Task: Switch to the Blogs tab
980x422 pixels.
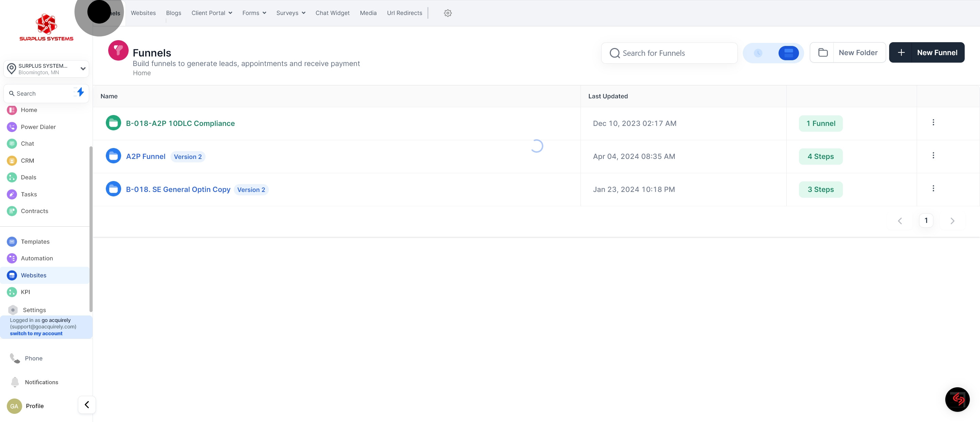Action: click(x=174, y=13)
